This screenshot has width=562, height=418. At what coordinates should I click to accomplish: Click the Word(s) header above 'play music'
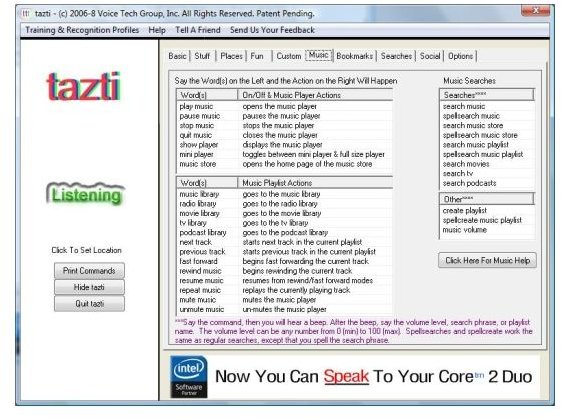(x=207, y=95)
